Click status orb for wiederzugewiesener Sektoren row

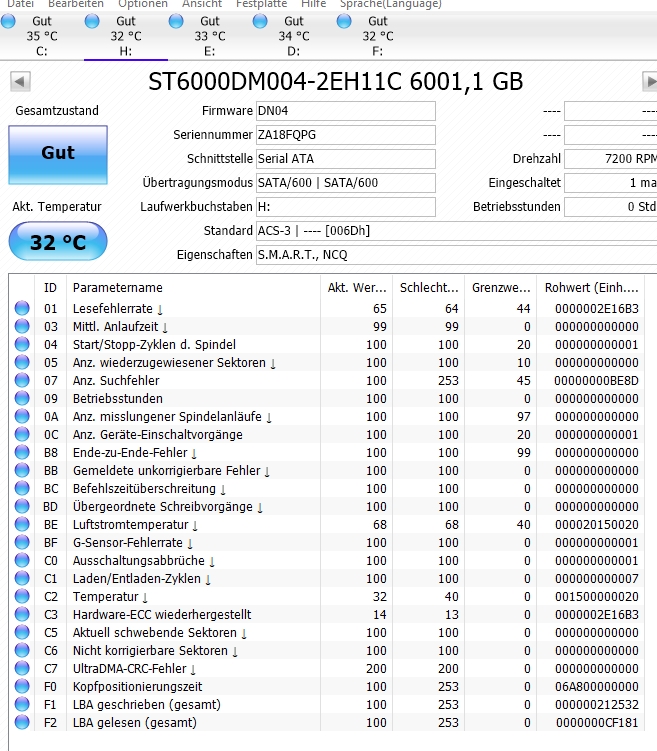[x=22, y=362]
